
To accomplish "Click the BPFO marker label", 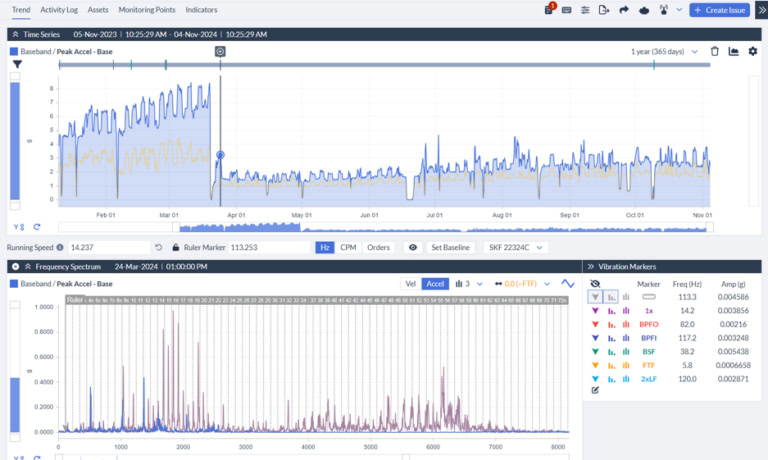I will [x=648, y=324].
